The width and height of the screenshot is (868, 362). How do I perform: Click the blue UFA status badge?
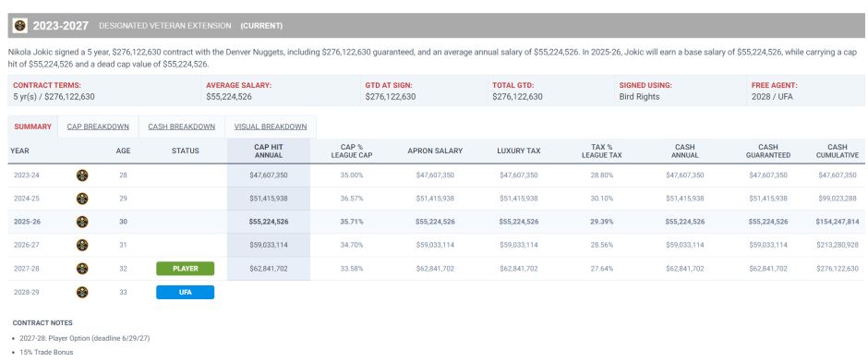pyautogui.click(x=186, y=292)
